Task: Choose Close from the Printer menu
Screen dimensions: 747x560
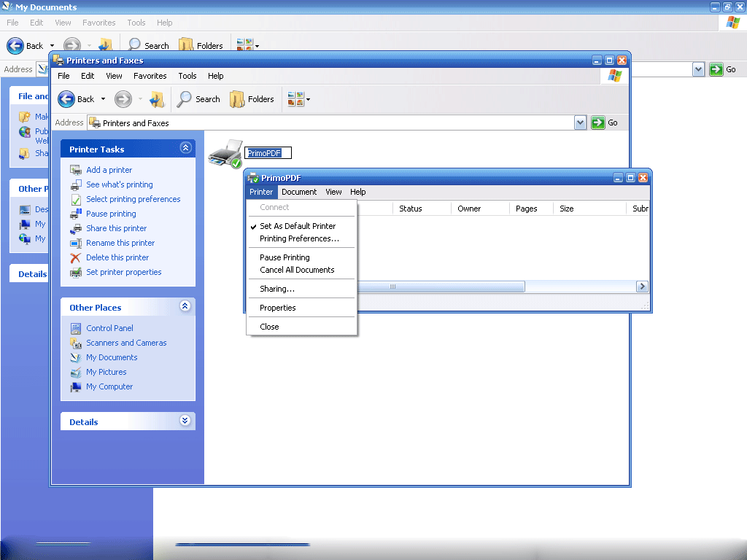Action: pos(301,327)
